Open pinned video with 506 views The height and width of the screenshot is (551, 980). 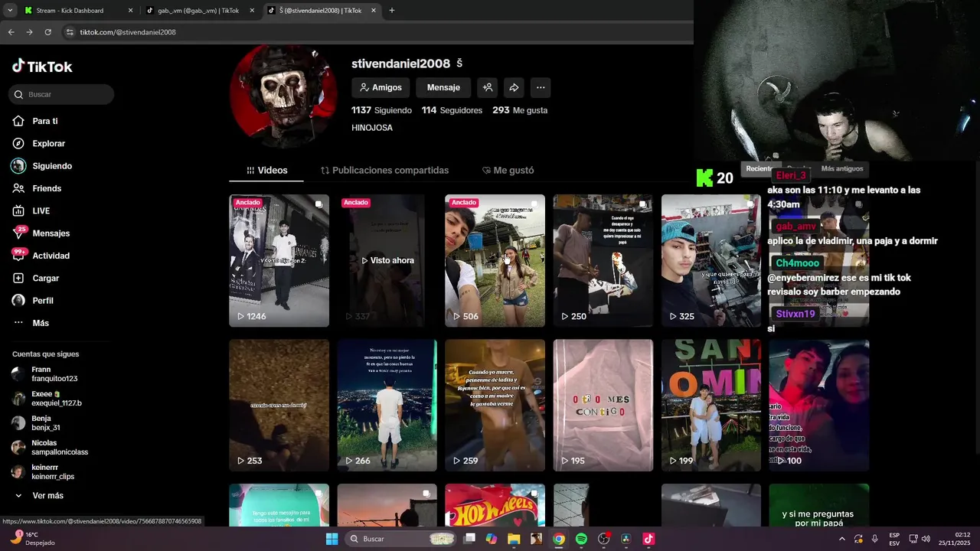click(495, 260)
